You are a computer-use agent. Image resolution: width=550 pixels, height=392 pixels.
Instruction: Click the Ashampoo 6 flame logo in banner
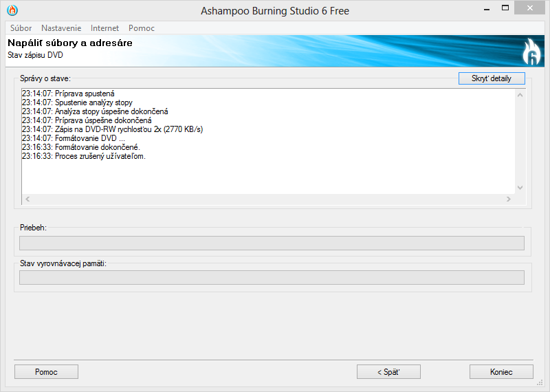[531, 52]
